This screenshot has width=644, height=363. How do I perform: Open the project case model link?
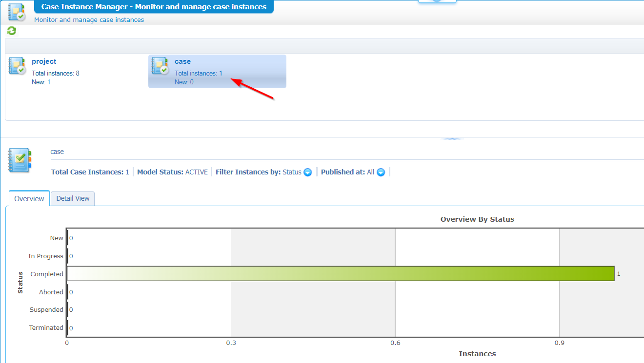[x=44, y=61]
